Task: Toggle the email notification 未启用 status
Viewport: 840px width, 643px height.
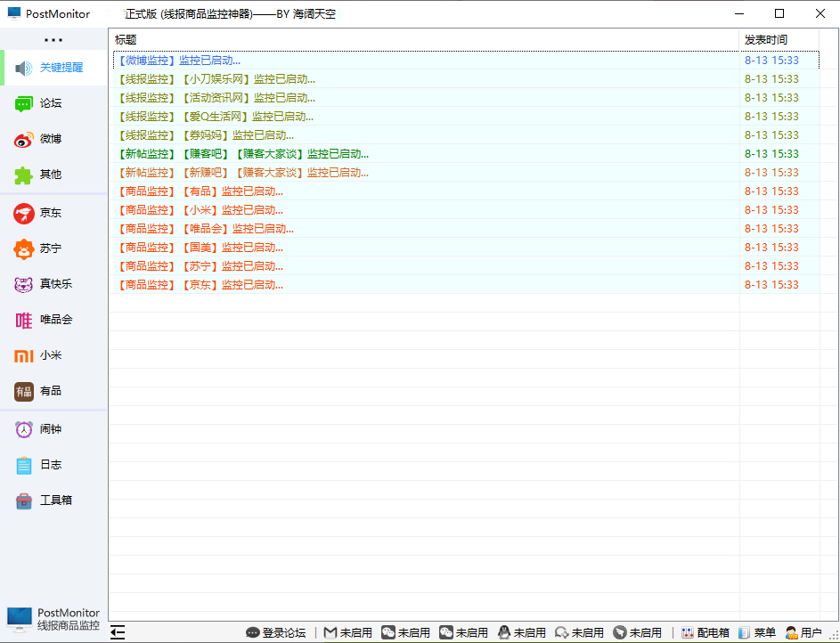Action: pyautogui.click(x=347, y=632)
